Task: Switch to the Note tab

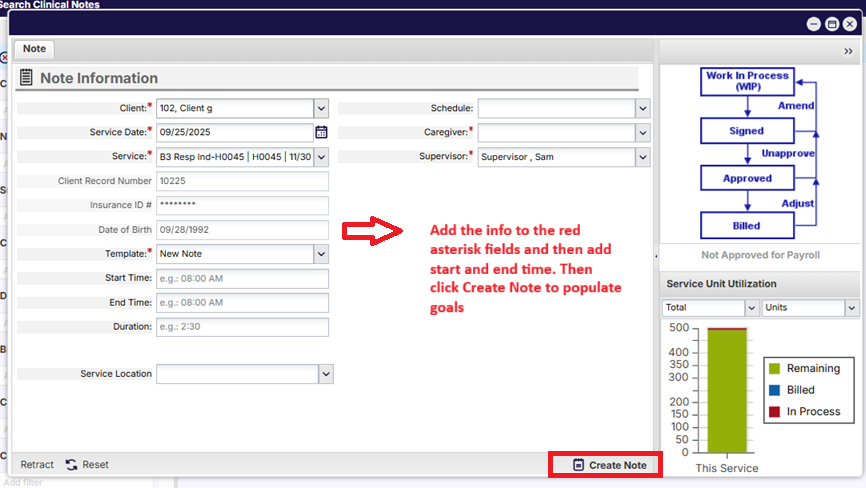Action: tap(34, 49)
